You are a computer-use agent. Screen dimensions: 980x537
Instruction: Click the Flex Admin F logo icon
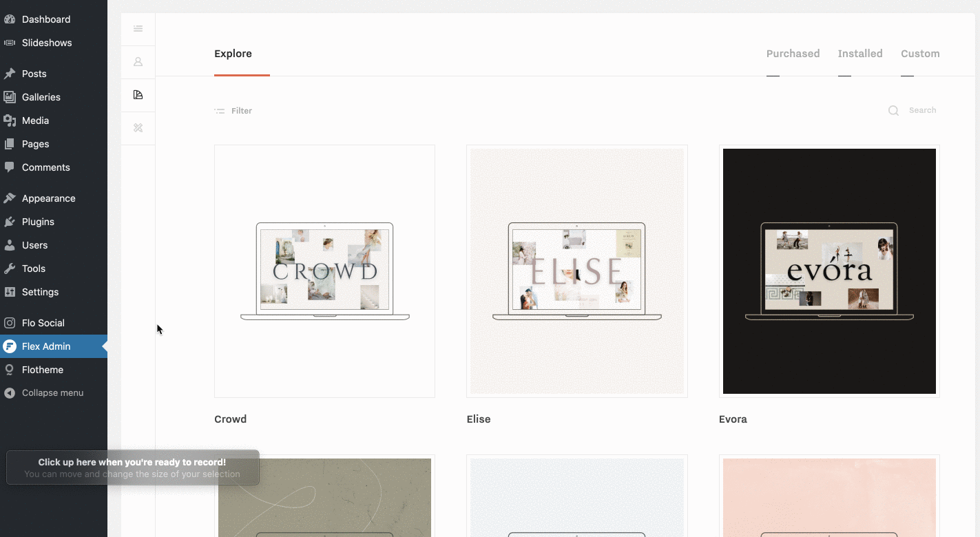pyautogui.click(x=10, y=346)
